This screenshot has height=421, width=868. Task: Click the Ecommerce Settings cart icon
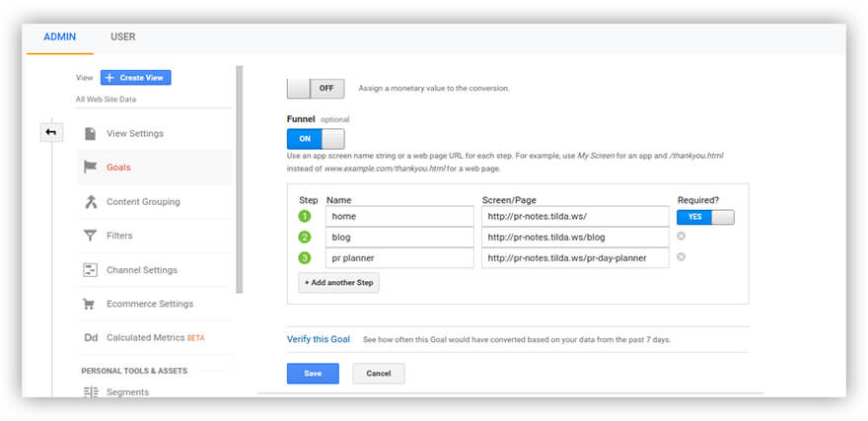[x=91, y=304]
